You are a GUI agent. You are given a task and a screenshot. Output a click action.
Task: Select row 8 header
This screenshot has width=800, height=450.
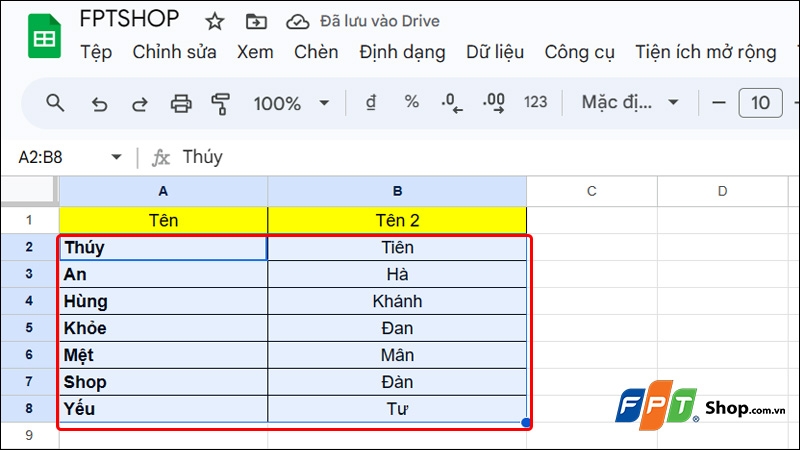click(x=29, y=409)
